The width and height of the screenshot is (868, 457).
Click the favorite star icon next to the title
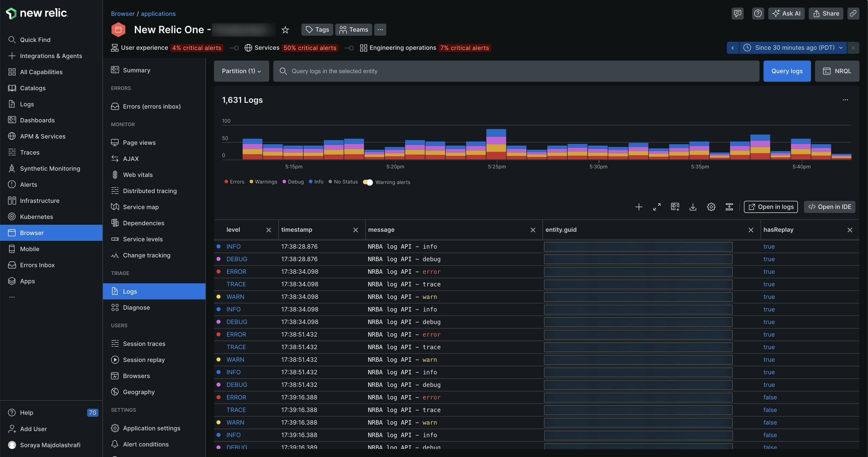285,30
